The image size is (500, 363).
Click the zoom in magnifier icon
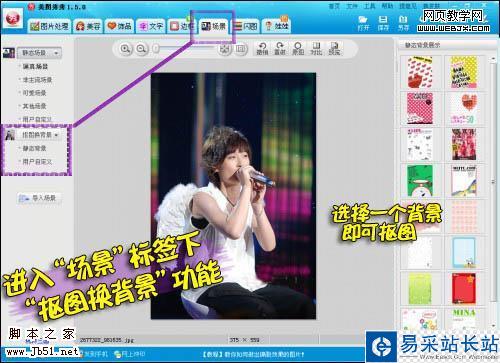(x=125, y=49)
